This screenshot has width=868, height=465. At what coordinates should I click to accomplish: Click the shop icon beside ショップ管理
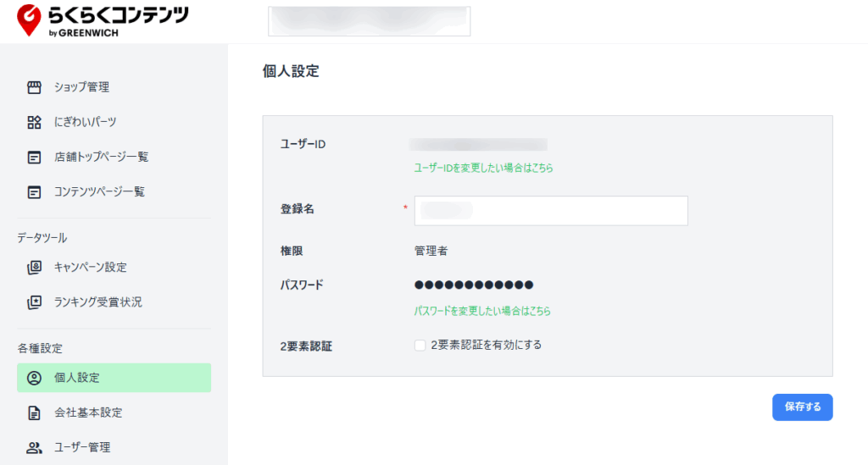34,87
